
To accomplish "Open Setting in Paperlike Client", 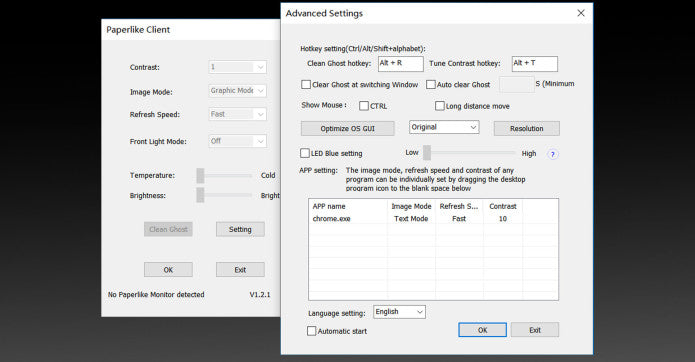I will click(240, 230).
